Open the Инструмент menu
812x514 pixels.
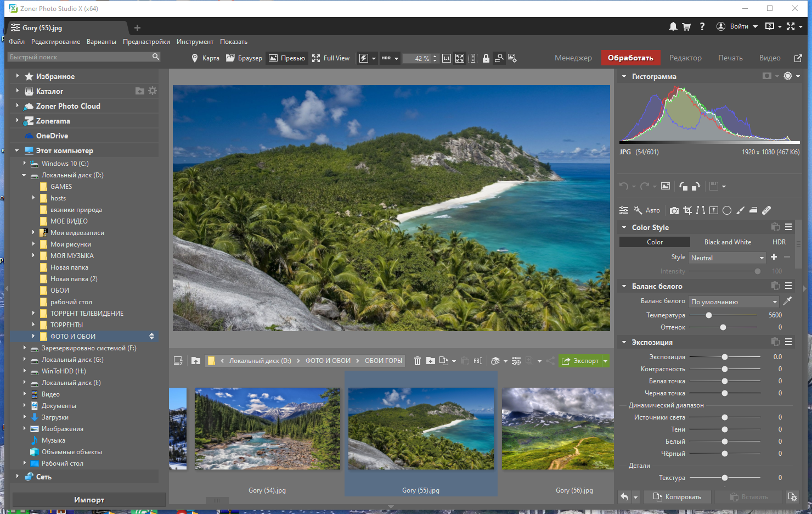click(x=195, y=42)
